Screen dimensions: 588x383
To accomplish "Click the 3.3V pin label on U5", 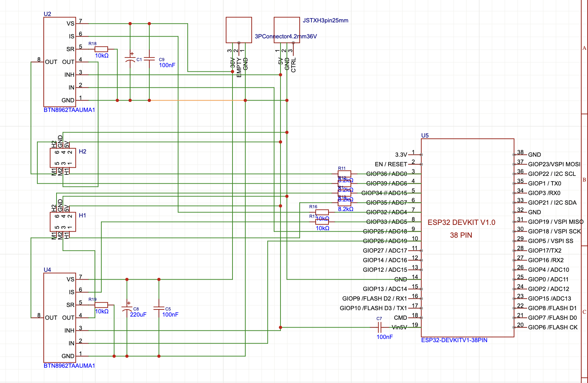I will [x=401, y=155].
